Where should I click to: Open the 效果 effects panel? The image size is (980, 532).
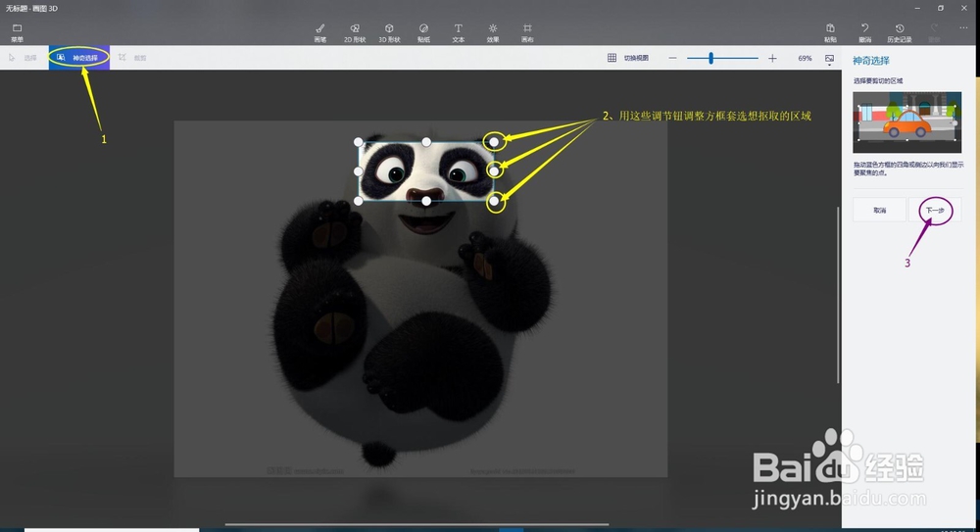[493, 32]
